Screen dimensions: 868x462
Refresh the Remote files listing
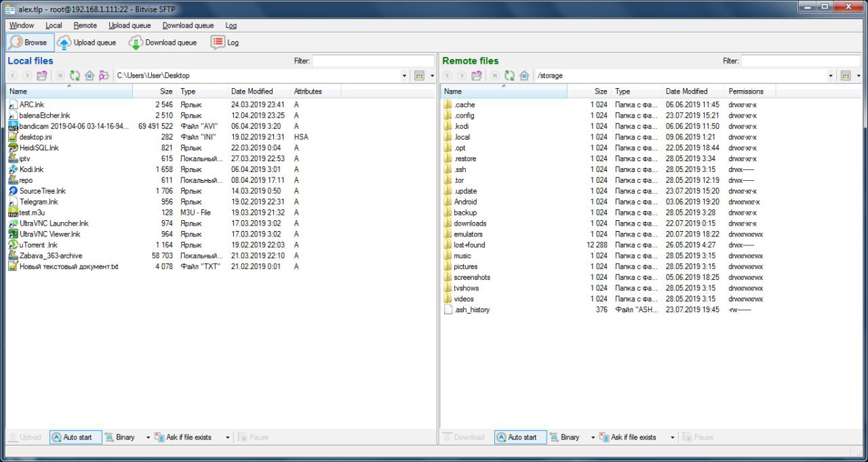(509, 76)
